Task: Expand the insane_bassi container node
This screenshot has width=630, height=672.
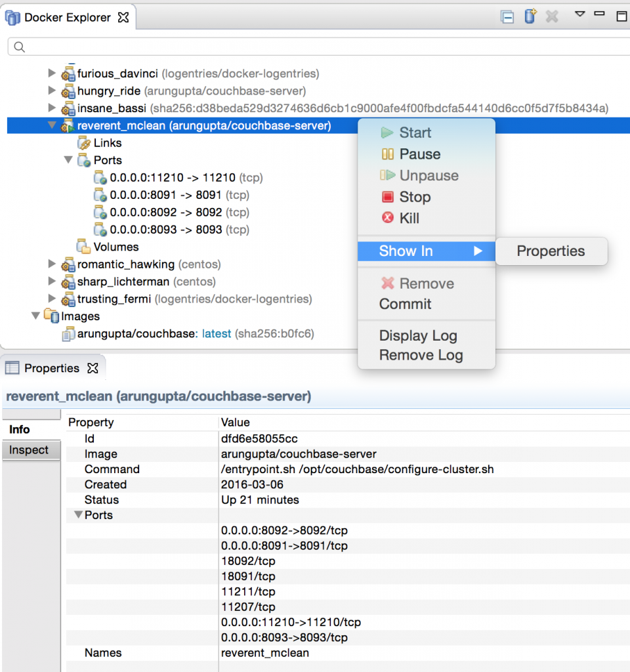Action: (52, 108)
